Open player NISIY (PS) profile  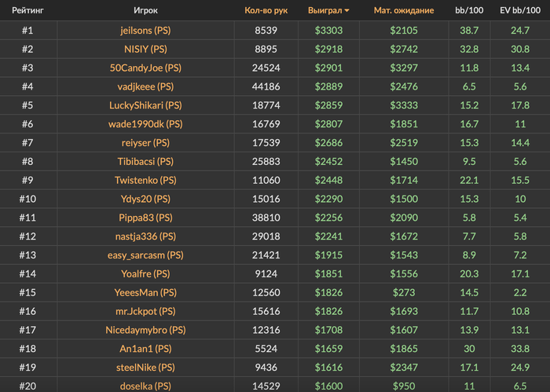(x=145, y=49)
